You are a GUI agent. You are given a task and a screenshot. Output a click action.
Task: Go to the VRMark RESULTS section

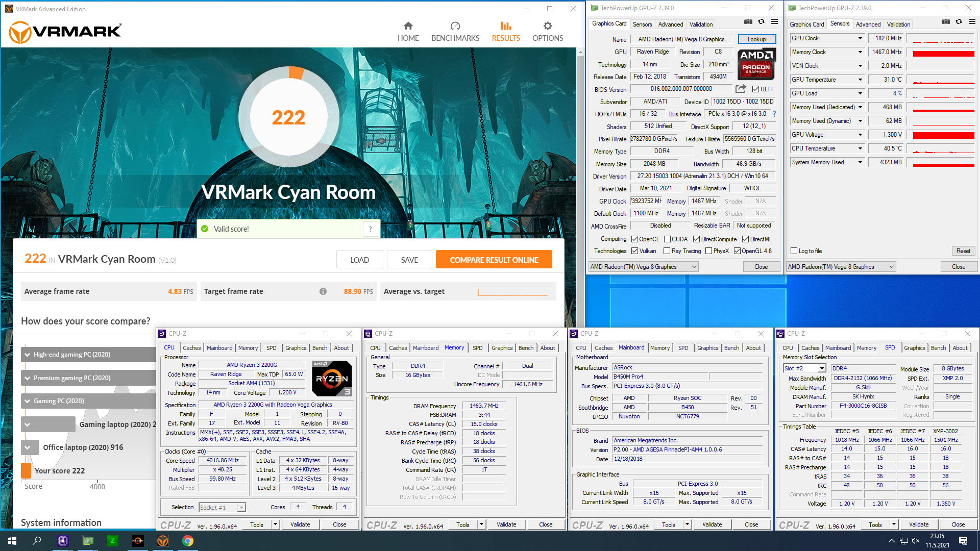coord(506,32)
